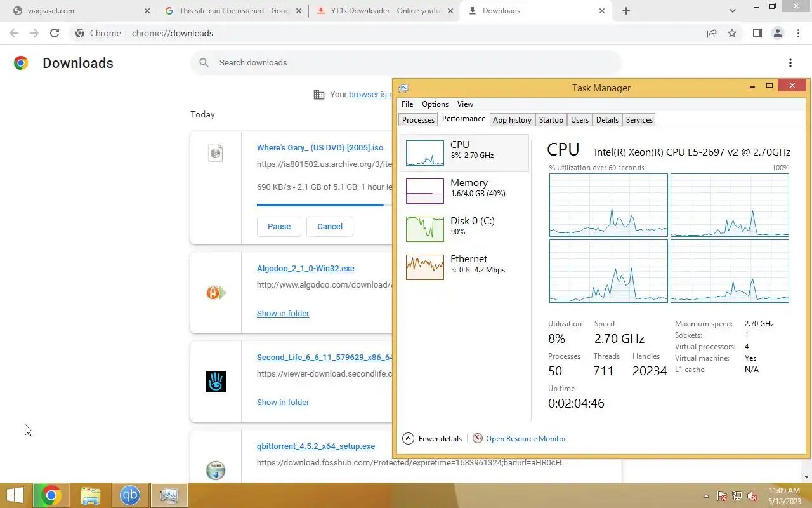Click the Where's Gary iso download progress bar

pyautogui.click(x=324, y=205)
